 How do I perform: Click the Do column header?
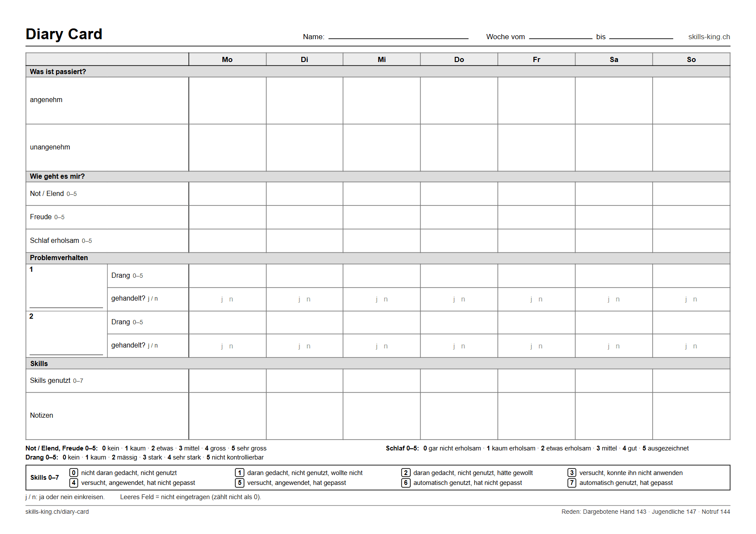(459, 59)
